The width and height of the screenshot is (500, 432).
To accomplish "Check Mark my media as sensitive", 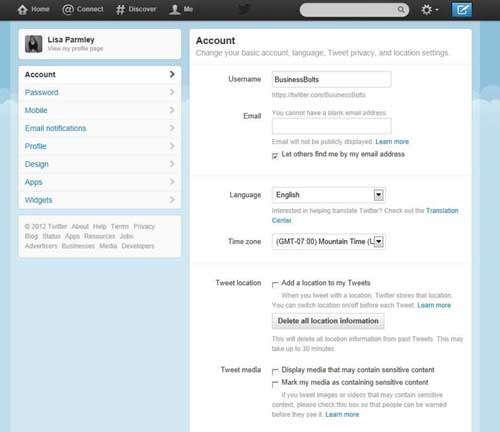I will point(275,384).
